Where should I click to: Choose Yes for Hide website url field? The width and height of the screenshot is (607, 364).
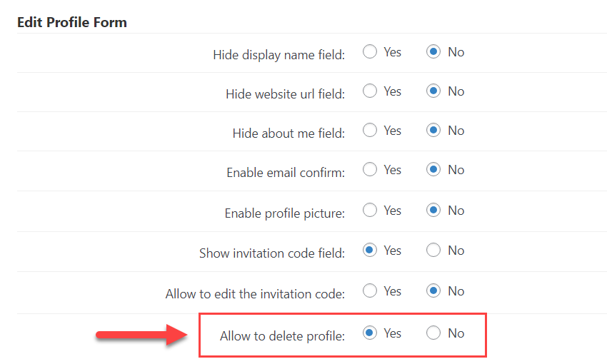[x=370, y=91]
